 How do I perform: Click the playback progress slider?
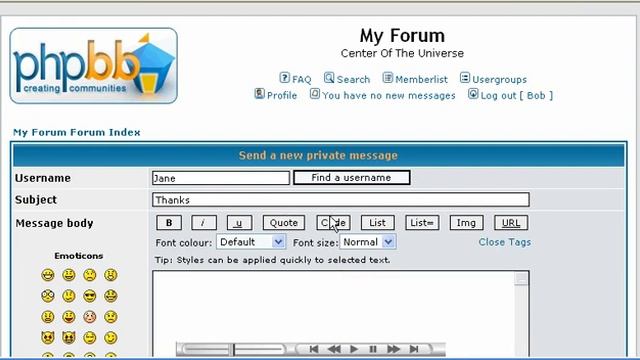[233, 349]
